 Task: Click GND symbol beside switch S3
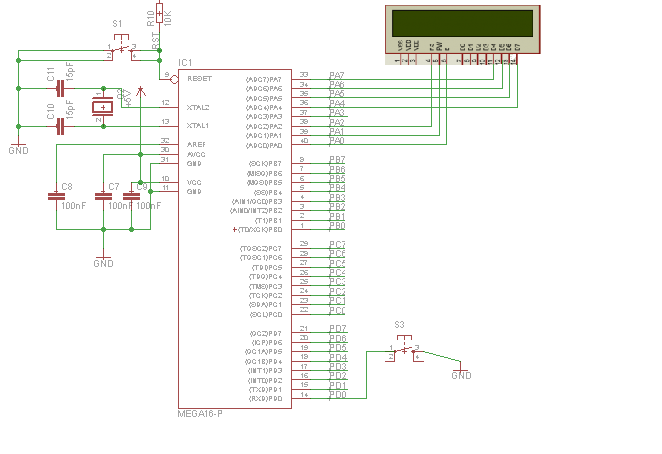tap(461, 372)
